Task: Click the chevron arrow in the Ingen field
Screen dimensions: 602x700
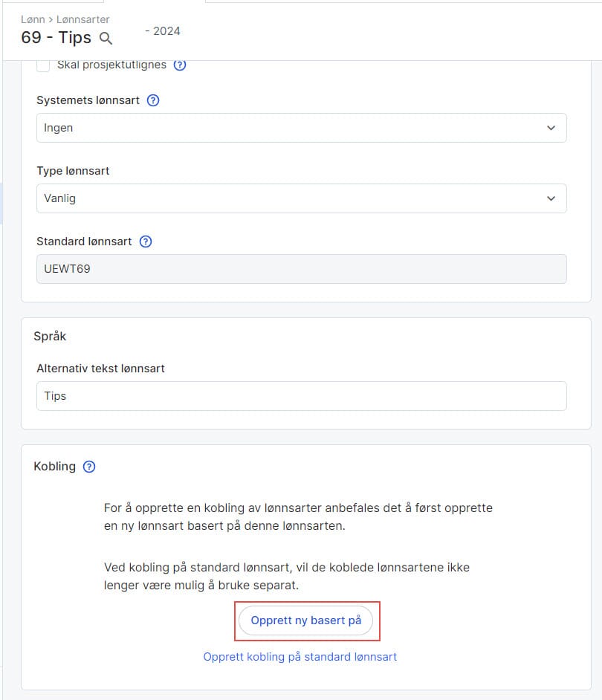Action: [x=551, y=128]
